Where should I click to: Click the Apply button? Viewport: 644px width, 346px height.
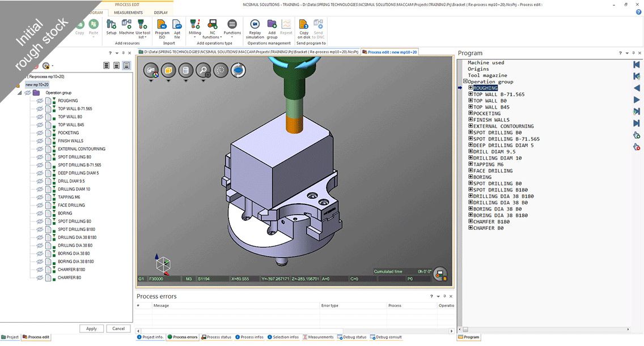91,328
